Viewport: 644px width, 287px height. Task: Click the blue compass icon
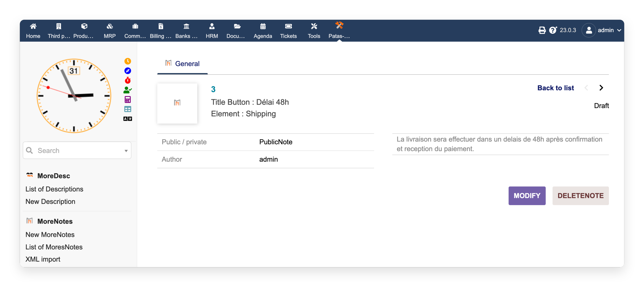[x=127, y=71]
